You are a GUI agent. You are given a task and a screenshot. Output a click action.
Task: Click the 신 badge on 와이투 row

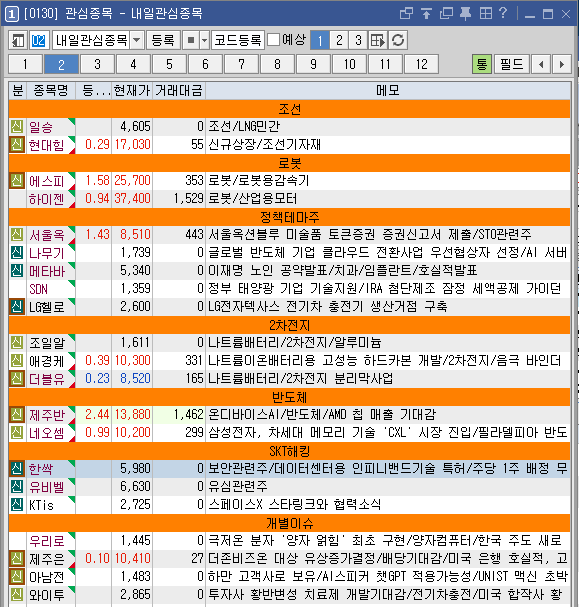[x=17, y=595]
